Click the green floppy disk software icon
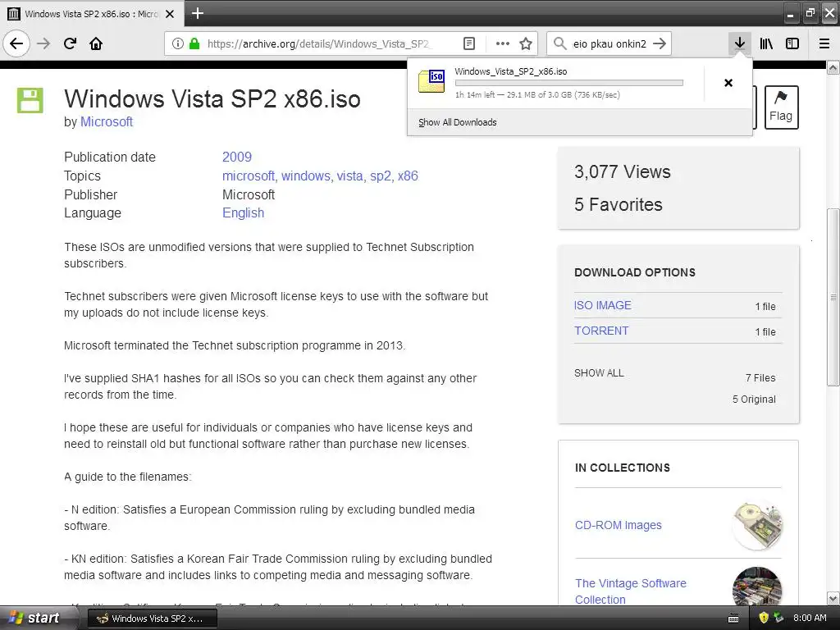This screenshot has width=840, height=630. click(x=30, y=100)
